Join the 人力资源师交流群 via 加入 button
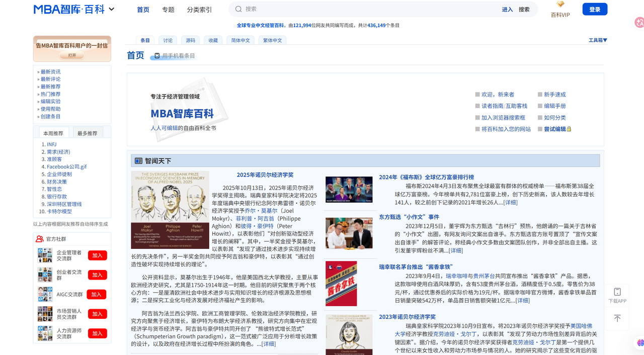Image resolution: width=644 pixels, height=355 pixels. (x=97, y=333)
